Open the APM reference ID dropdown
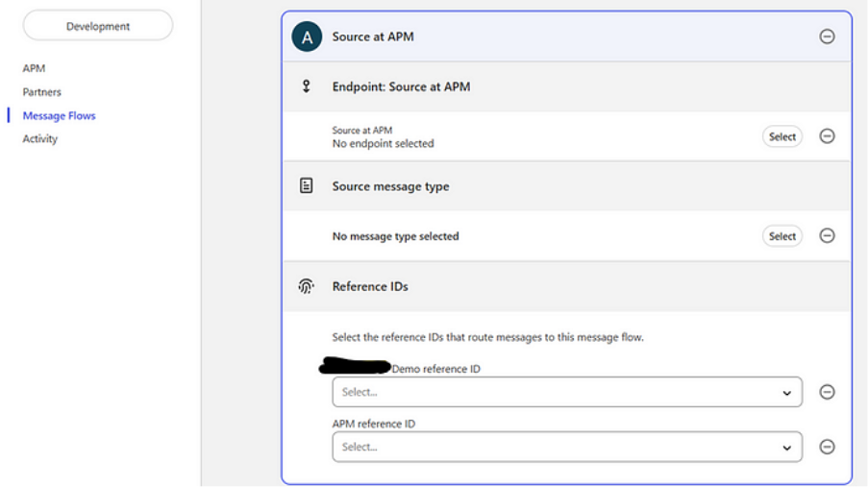Viewport: 868px width, 487px height. click(566, 447)
